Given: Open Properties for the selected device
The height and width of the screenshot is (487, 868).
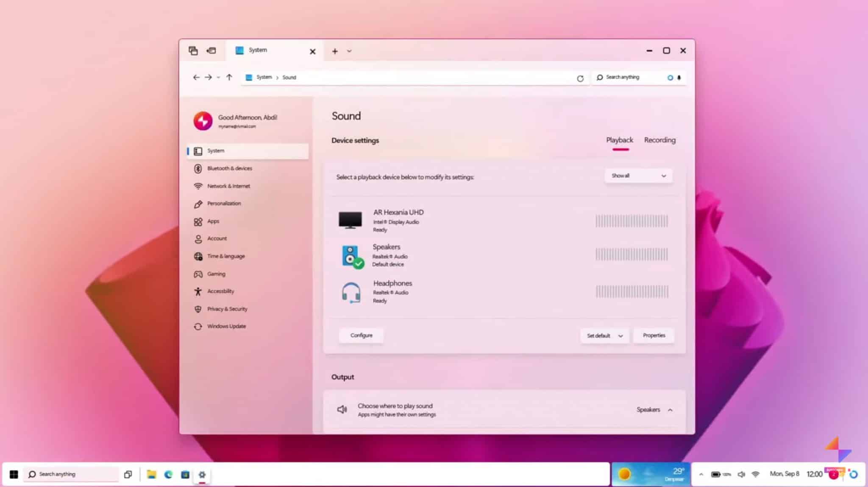Looking at the screenshot, I should (654, 335).
